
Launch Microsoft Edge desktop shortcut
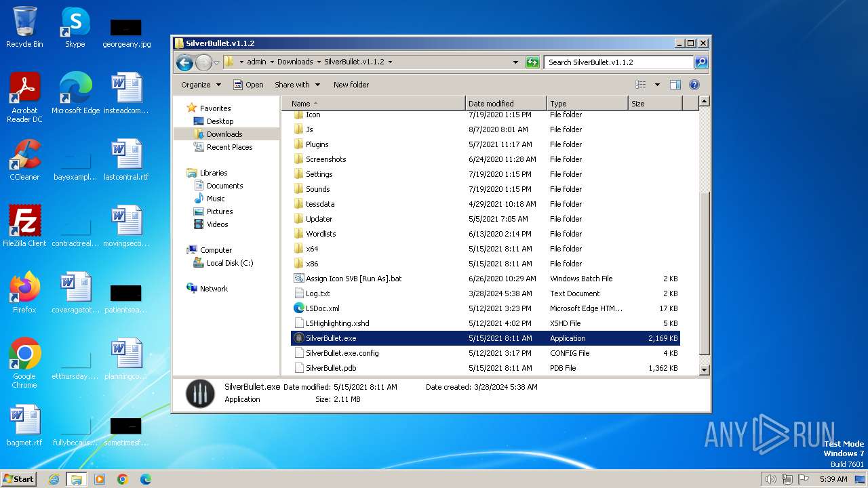75,93
